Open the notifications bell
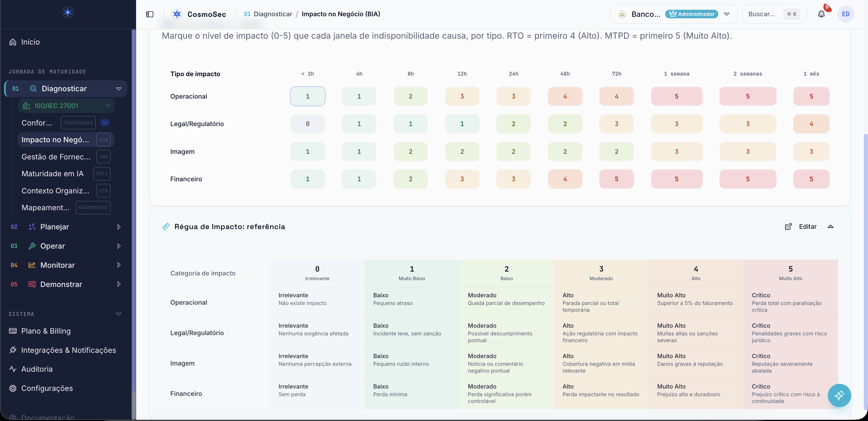Screen dimensions: 868x421 tap(821, 14)
